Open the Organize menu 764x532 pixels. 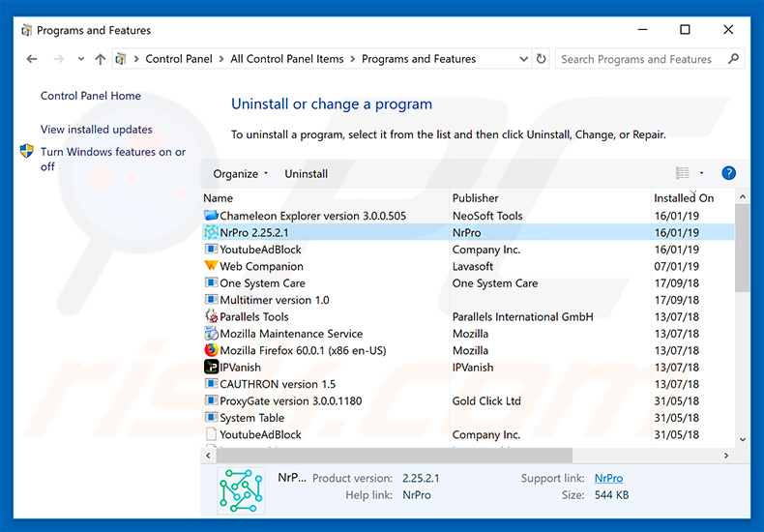[x=240, y=173]
